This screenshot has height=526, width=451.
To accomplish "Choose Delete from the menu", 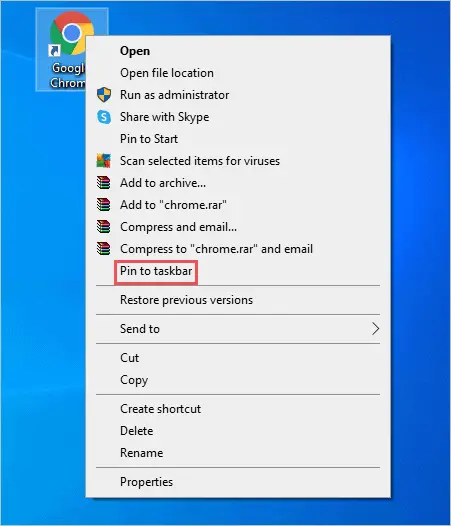I will click(x=238, y=431).
